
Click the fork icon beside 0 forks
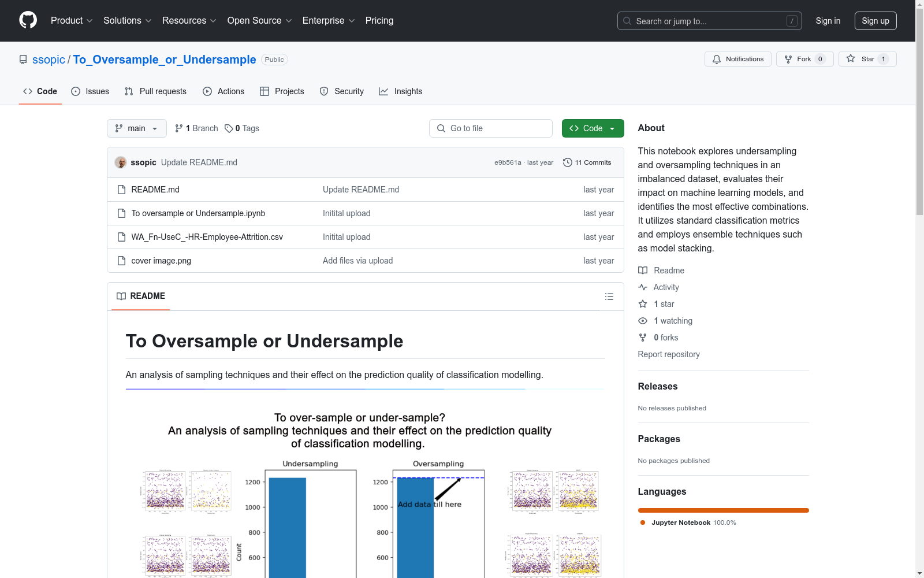643,338
